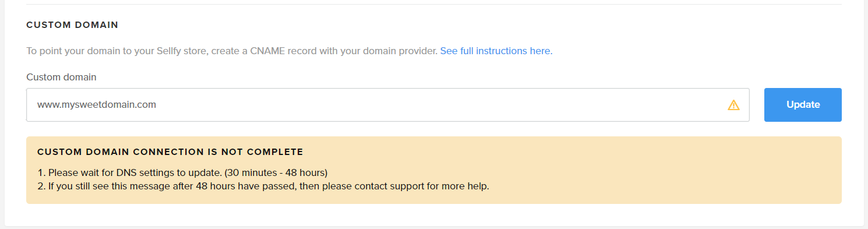Screen dimensions: 868x229
Task: Click 'To point your domain' description text
Action: click(x=68, y=51)
